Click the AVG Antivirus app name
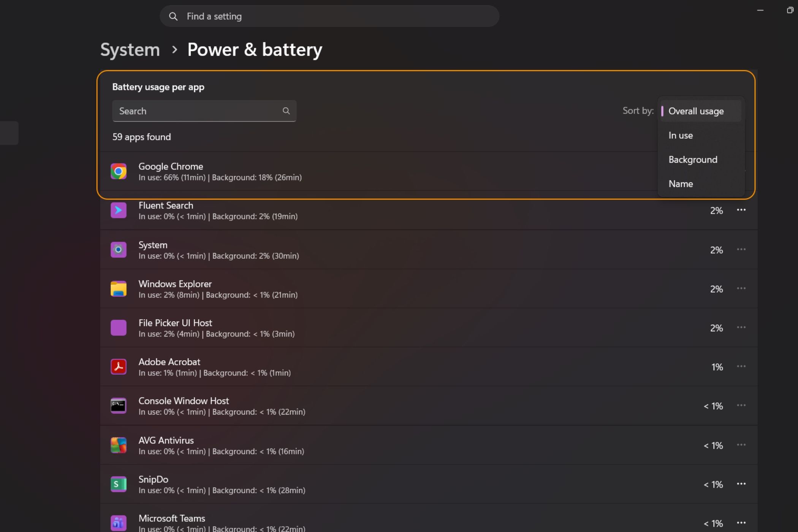The width and height of the screenshot is (798, 532). click(x=166, y=440)
